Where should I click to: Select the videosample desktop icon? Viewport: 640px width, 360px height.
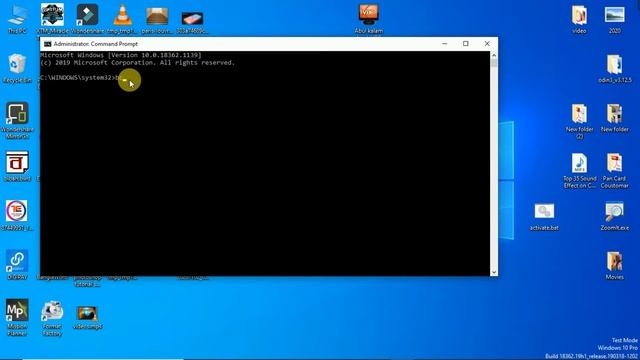(87, 317)
